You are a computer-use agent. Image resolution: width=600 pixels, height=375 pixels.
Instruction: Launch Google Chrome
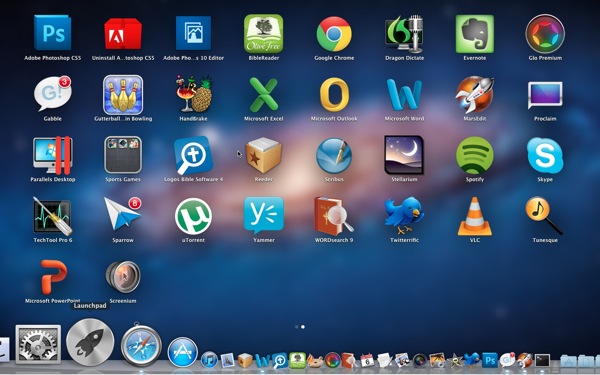point(334,34)
